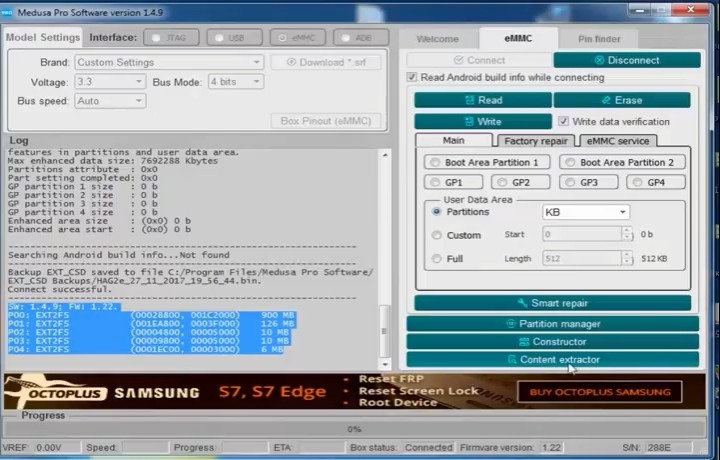Click the Content extractor icon

click(512, 359)
